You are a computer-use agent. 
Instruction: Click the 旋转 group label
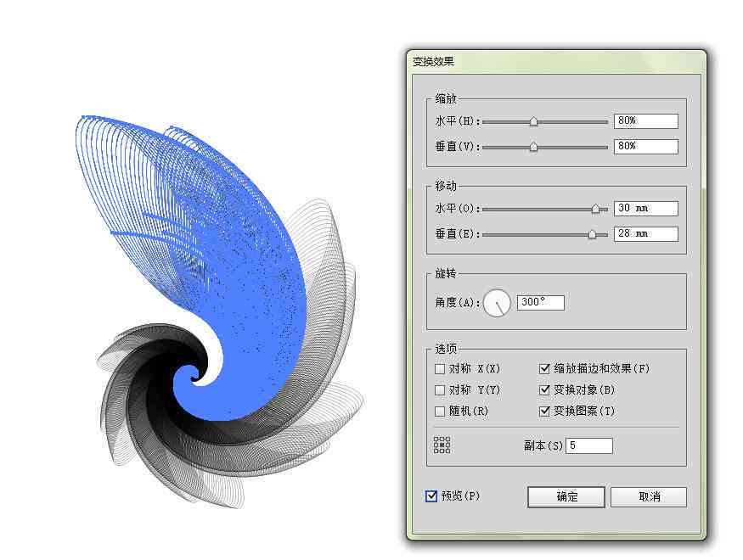point(446,273)
